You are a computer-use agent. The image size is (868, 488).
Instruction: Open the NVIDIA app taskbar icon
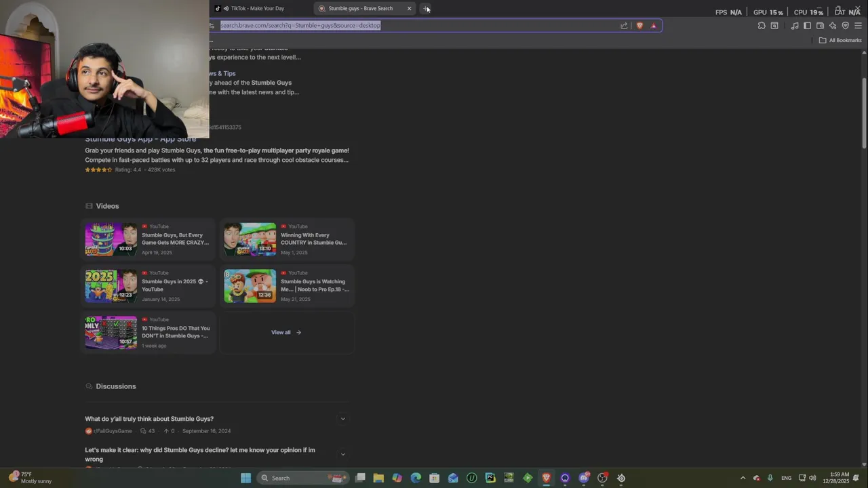(509, 478)
